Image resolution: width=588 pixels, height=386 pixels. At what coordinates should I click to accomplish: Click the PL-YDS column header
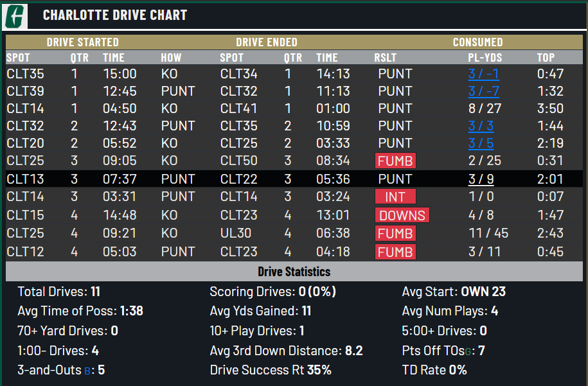pyautogui.click(x=485, y=58)
